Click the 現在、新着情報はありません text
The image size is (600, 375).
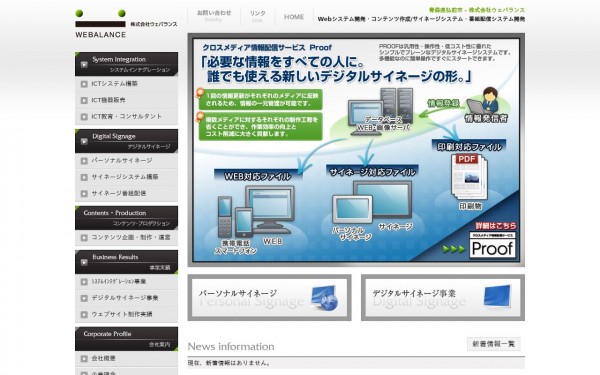click(229, 363)
